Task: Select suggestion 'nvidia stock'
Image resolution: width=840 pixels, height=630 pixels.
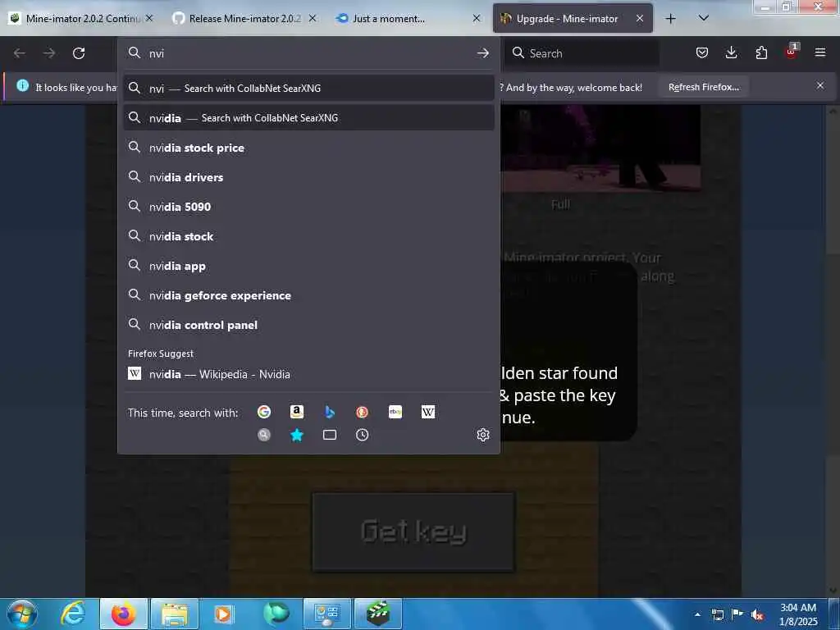Action: pos(308,236)
